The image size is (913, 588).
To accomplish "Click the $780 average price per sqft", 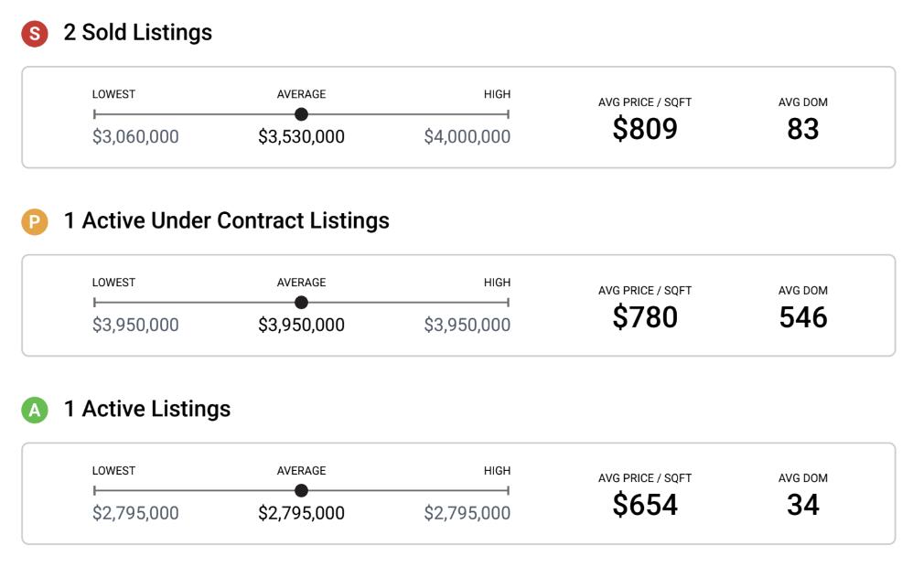I will (645, 317).
